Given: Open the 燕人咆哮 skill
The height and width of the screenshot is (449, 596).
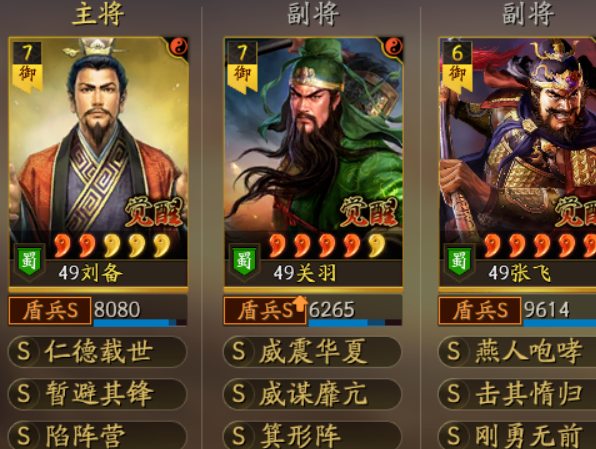Looking at the screenshot, I should coord(517,352).
